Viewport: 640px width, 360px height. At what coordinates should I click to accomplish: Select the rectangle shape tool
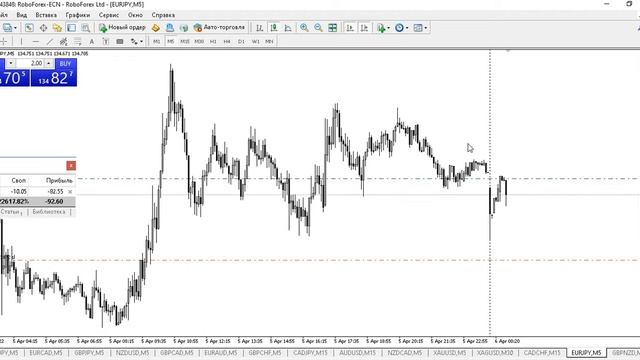point(120,41)
